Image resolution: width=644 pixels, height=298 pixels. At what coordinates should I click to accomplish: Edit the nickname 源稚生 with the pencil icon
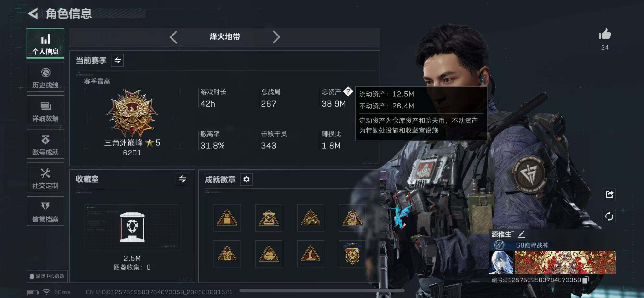pyautogui.click(x=522, y=234)
